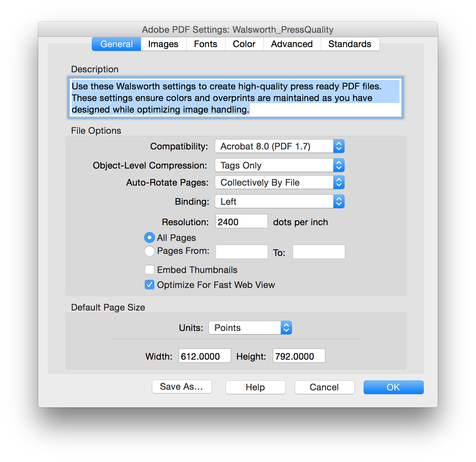Open the Auto-Rotate Pages dropdown
This screenshot has height=462, width=476.
(x=279, y=183)
